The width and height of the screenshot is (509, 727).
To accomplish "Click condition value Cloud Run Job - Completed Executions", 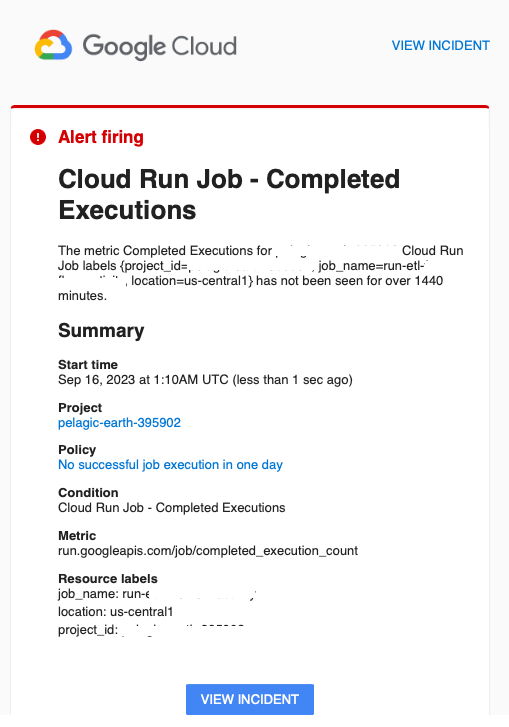I will click(x=172, y=508).
